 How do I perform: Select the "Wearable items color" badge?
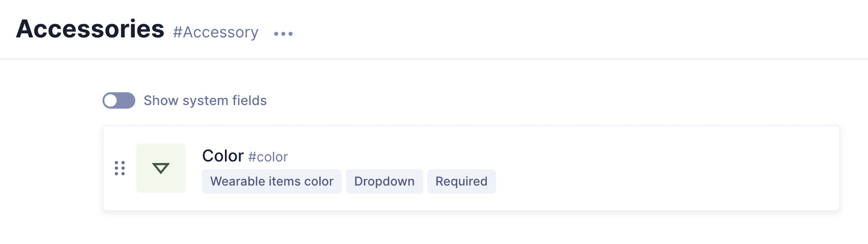tap(272, 181)
